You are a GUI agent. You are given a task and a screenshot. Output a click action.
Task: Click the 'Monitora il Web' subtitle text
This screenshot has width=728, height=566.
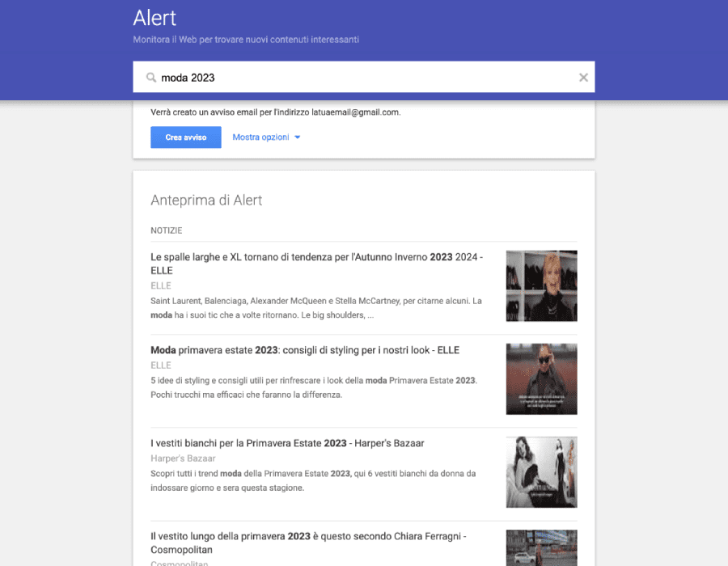[x=246, y=40]
